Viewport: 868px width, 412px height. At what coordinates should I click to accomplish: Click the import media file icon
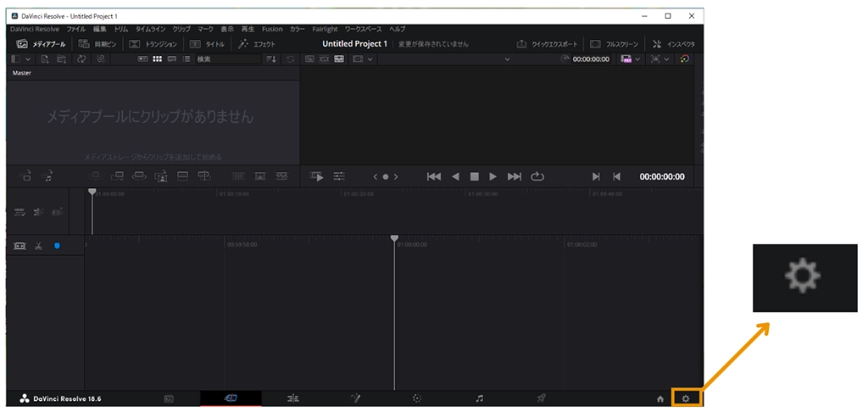[46, 58]
